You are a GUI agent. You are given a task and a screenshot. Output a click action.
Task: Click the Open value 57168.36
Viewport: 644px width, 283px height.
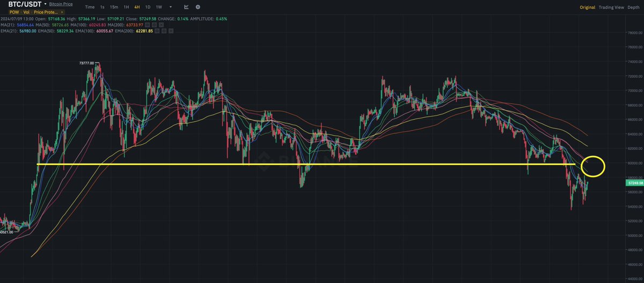[55, 19]
